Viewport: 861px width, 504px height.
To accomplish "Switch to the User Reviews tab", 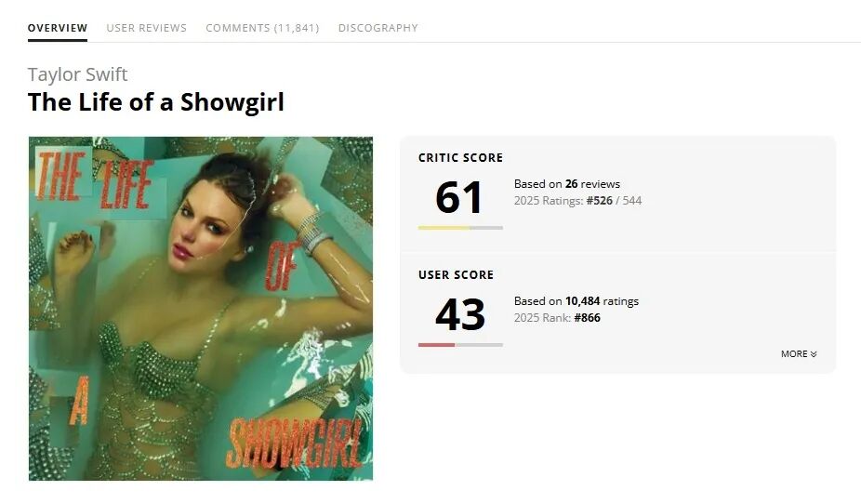I will coord(147,28).
